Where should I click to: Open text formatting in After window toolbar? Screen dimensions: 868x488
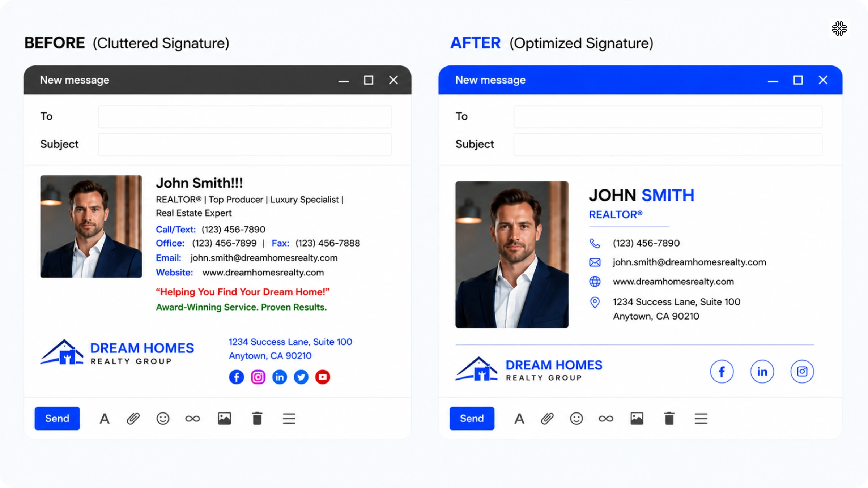point(519,419)
